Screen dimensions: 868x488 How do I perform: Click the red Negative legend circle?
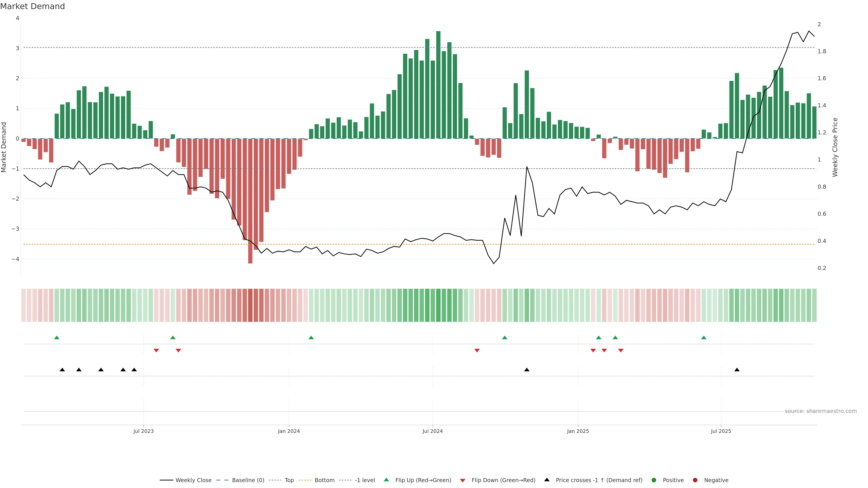click(x=695, y=480)
